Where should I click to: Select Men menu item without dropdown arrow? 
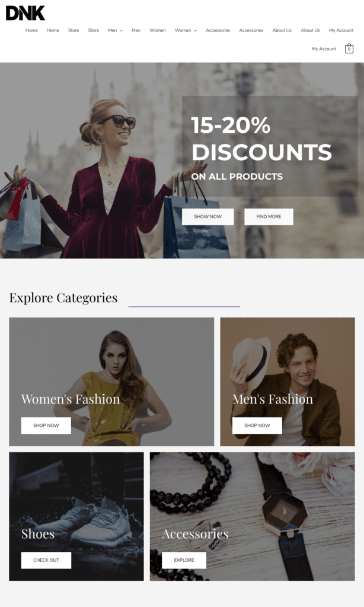pos(136,30)
